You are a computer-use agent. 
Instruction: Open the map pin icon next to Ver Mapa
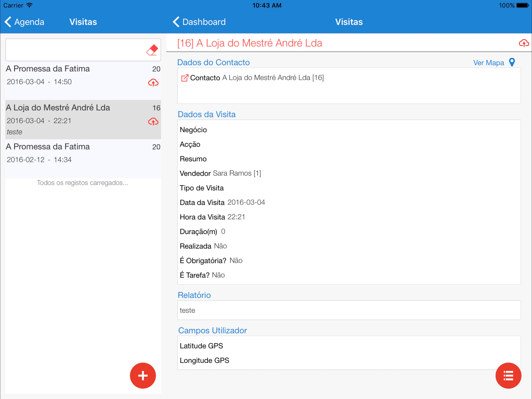click(x=512, y=62)
